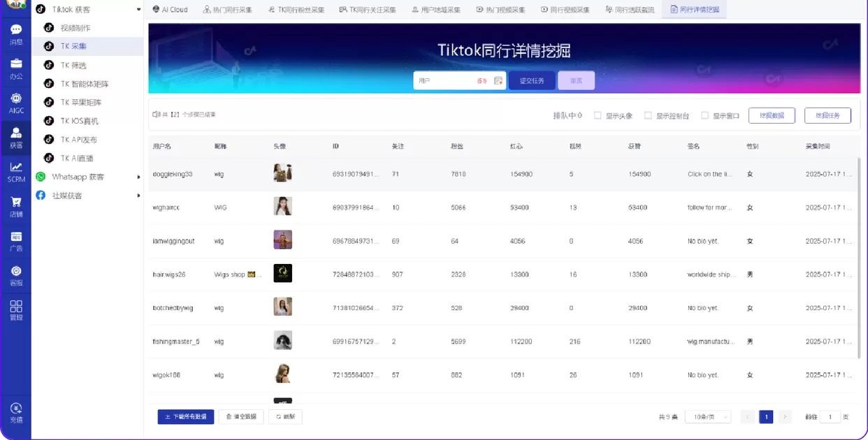This screenshot has height=440, width=868.
Task: Click the 下载所有数据 download button
Action: coord(185,416)
